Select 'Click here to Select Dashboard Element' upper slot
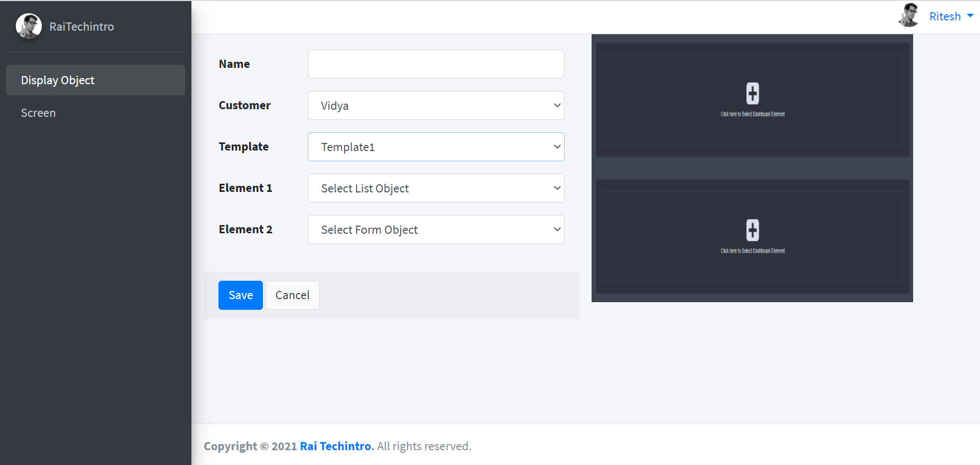Viewport: 980px width, 465px height. [x=752, y=114]
